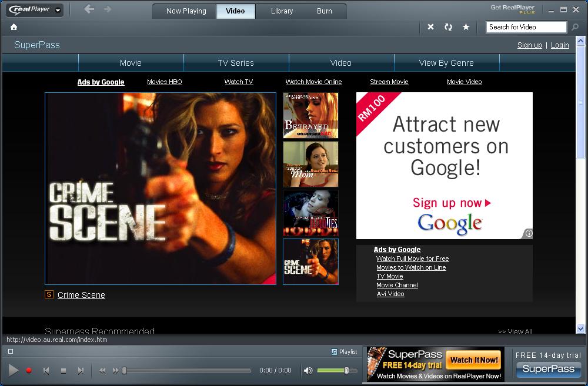Image resolution: width=588 pixels, height=386 pixels.
Task: Go to the home page icon
Action: pyautogui.click(x=14, y=27)
